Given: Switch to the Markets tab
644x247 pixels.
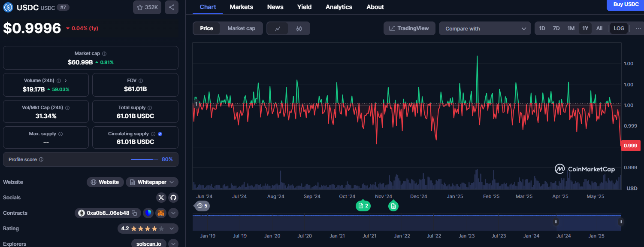Looking at the screenshot, I should pos(241,7).
